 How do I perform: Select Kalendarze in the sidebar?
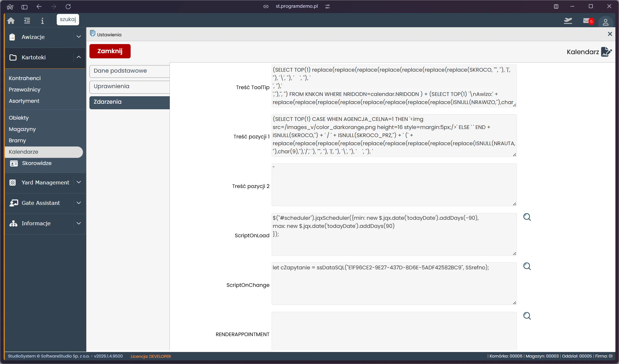[44, 152]
